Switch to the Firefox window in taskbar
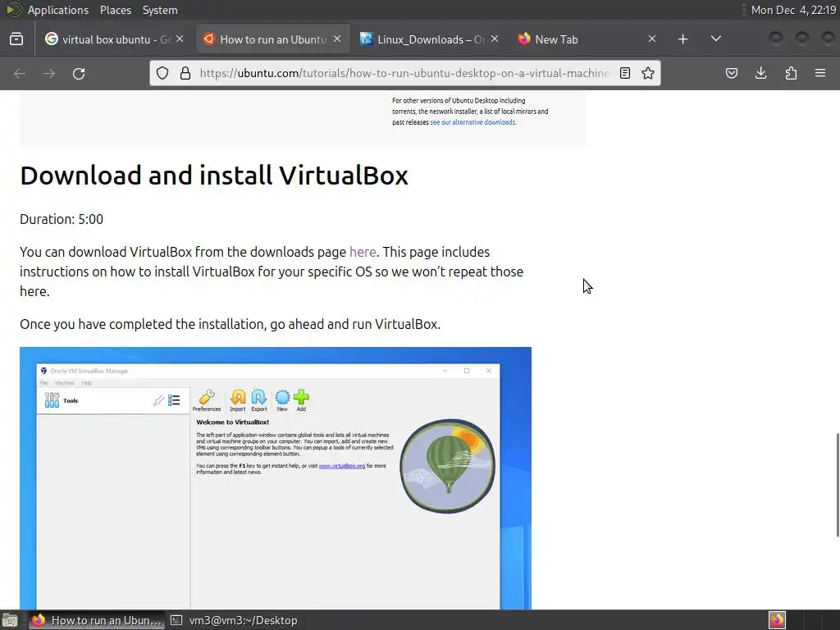Image resolution: width=840 pixels, height=630 pixels. pos(97,620)
